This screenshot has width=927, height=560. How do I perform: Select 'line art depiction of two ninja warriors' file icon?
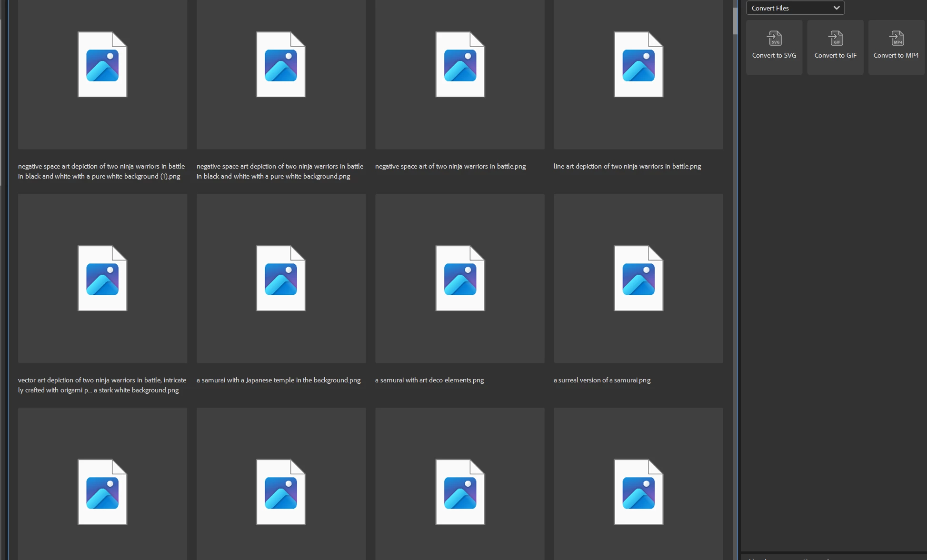pyautogui.click(x=638, y=65)
